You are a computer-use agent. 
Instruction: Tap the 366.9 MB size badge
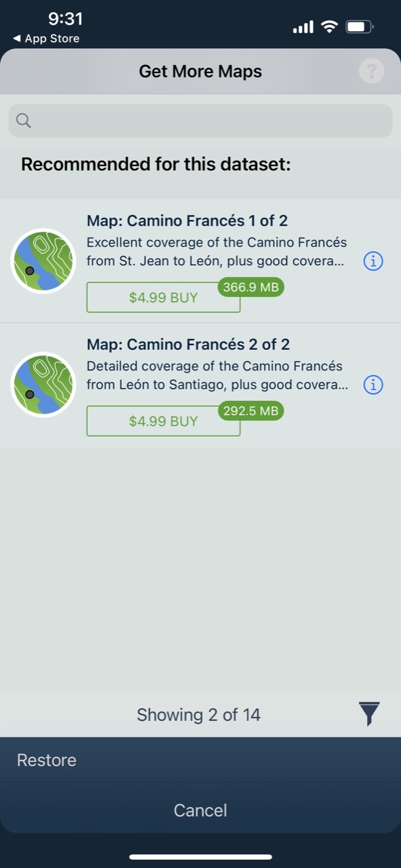click(250, 287)
